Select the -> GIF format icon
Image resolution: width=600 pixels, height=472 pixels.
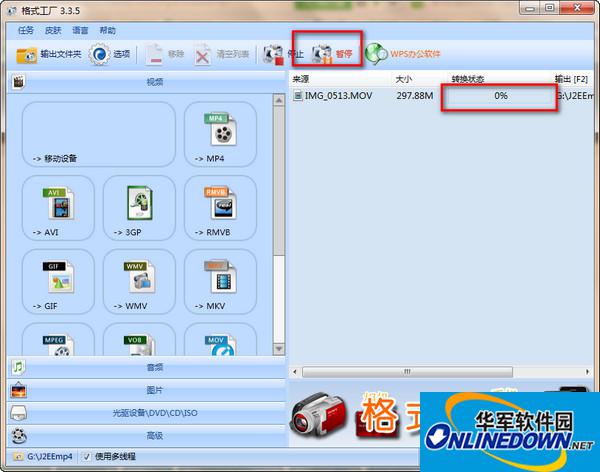tap(58, 277)
